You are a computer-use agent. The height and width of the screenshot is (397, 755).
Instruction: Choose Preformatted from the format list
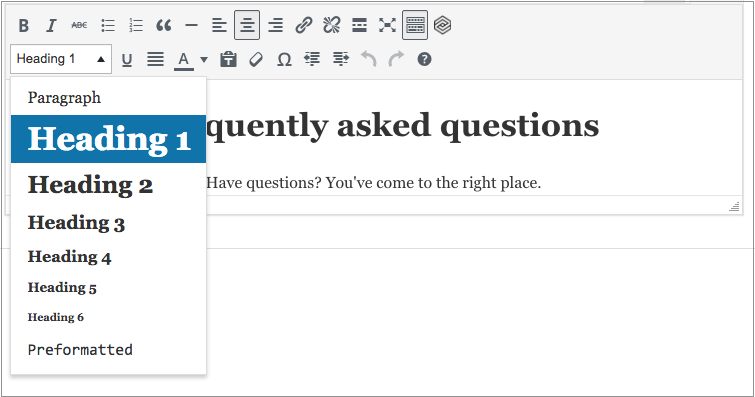(x=108, y=350)
